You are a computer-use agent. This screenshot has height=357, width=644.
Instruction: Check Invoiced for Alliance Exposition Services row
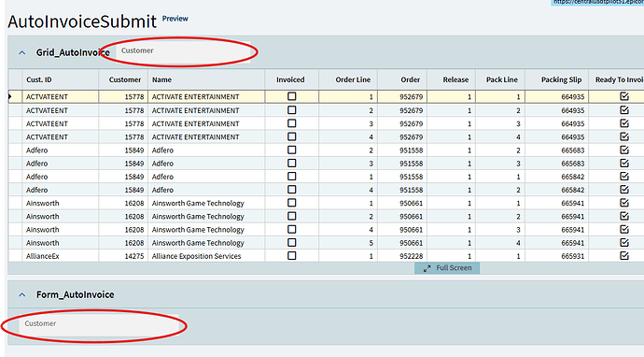tap(291, 256)
